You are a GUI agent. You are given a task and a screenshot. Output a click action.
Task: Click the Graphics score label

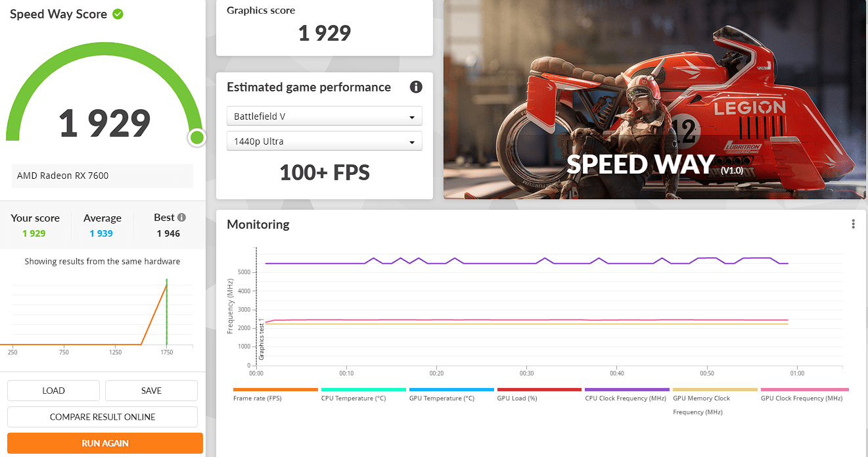point(261,11)
